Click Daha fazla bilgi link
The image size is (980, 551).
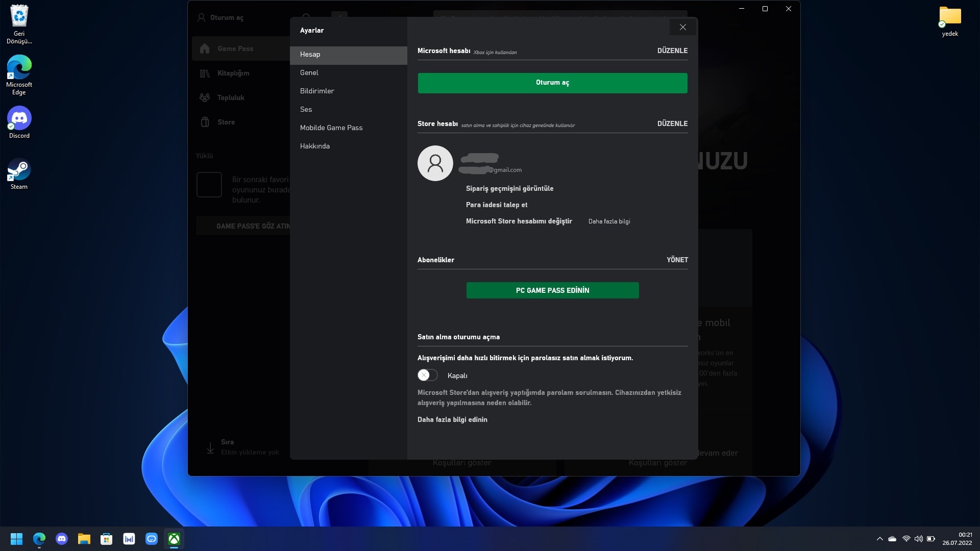pos(609,221)
